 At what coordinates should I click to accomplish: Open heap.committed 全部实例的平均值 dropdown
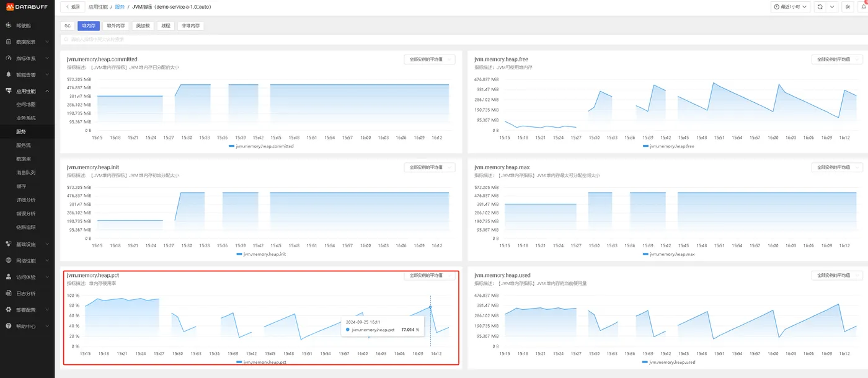(429, 59)
